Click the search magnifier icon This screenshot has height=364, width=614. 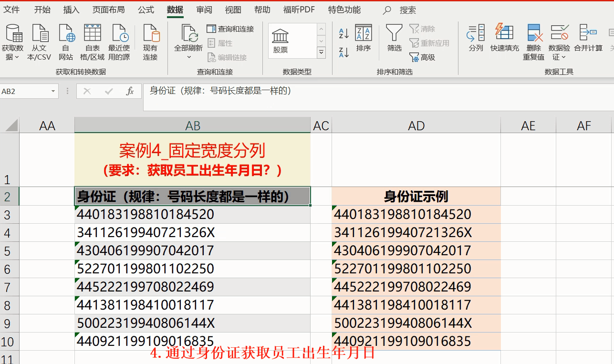387,10
